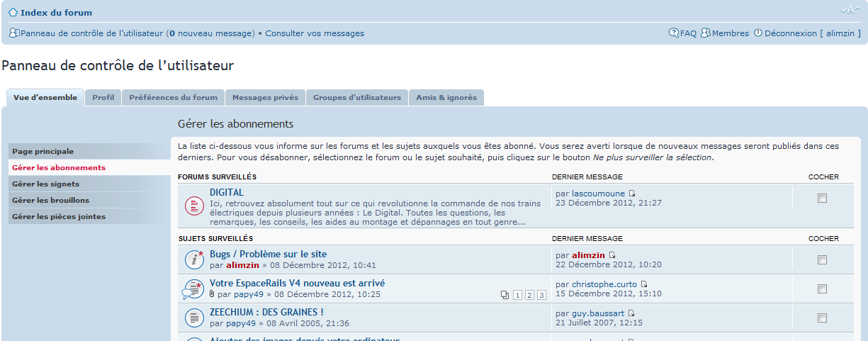This screenshot has width=868, height=341.
Task: Click latest post icon next to christophe.curto
Action: (644, 284)
